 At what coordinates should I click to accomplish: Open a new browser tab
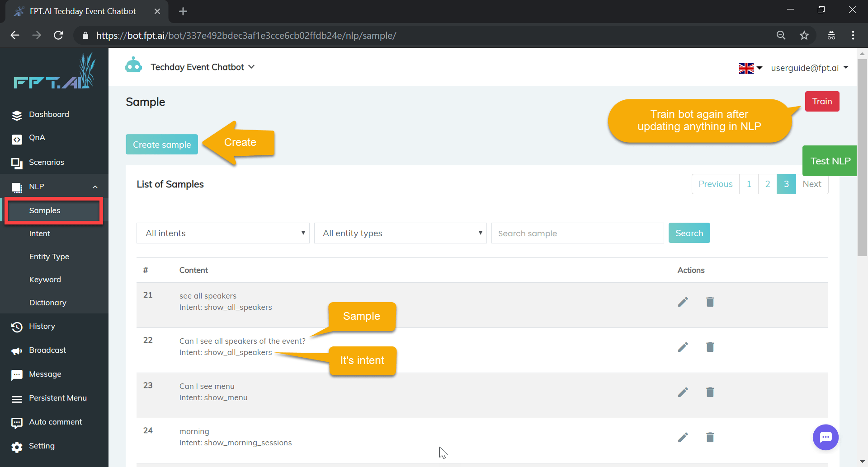click(183, 11)
